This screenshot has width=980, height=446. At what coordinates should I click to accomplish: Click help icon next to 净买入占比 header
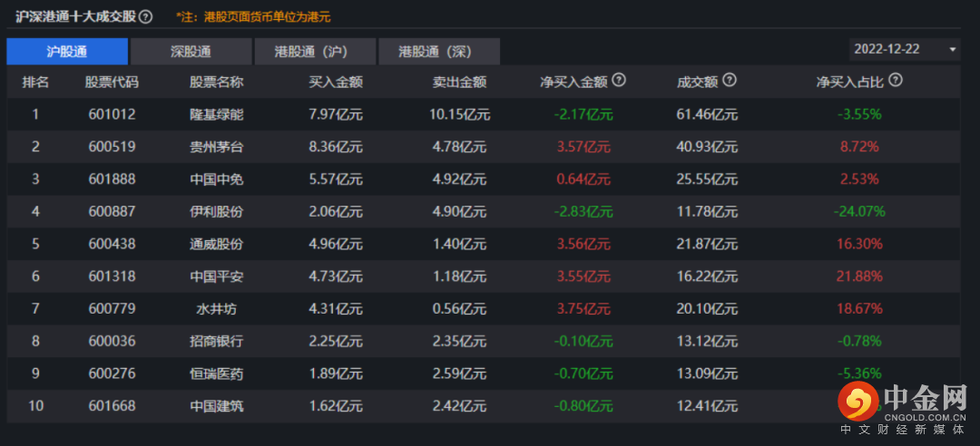tap(896, 81)
